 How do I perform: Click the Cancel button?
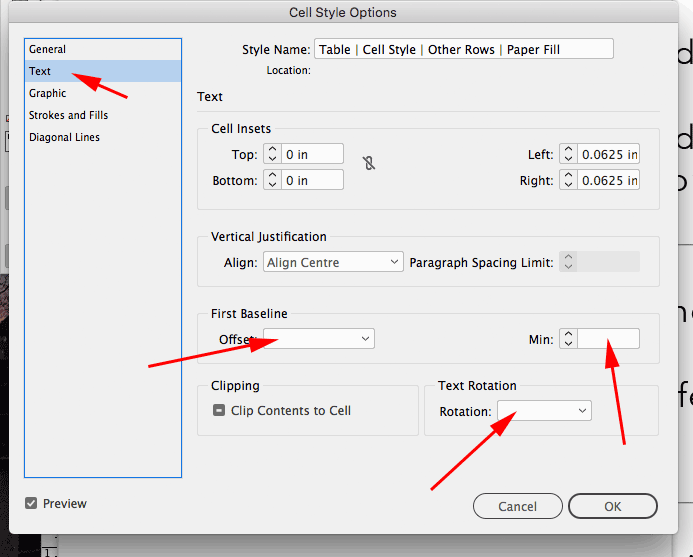[517, 506]
